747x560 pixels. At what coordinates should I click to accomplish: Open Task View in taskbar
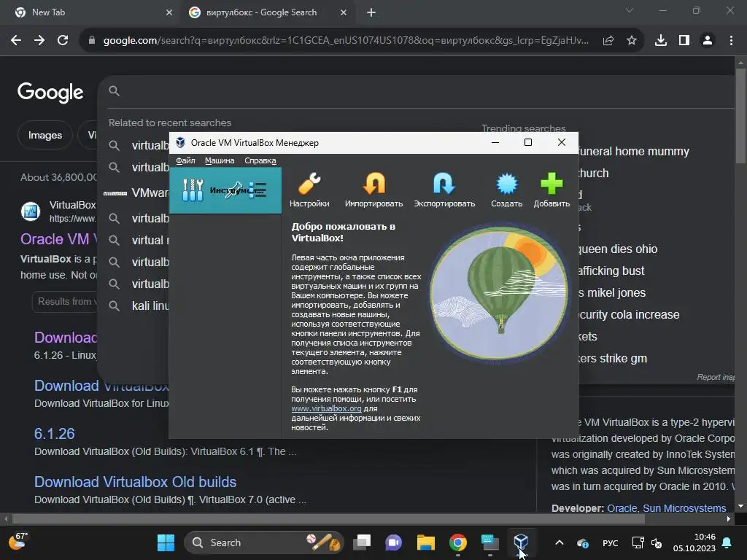(362, 542)
